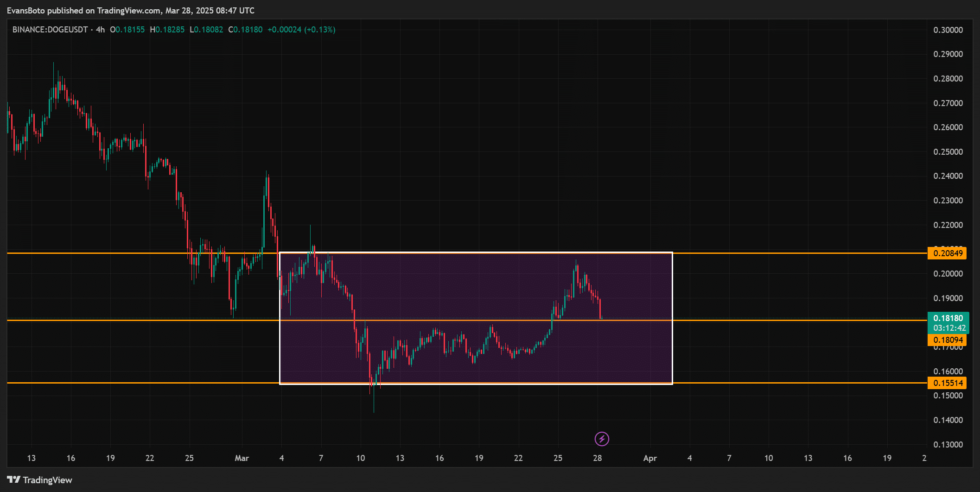Click the Mar label on time axis
The width and height of the screenshot is (980, 492).
pos(242,458)
